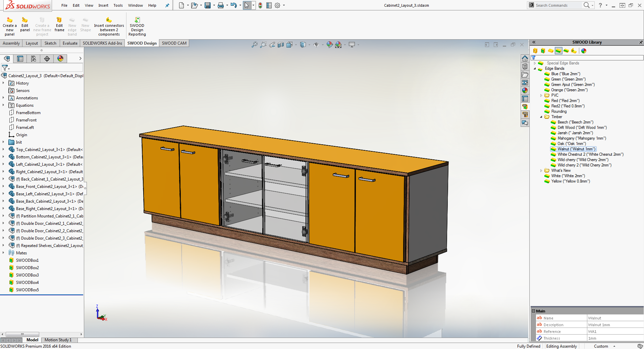Click the Create a new panel icon
Screen dimensions: 644x349
(10, 20)
